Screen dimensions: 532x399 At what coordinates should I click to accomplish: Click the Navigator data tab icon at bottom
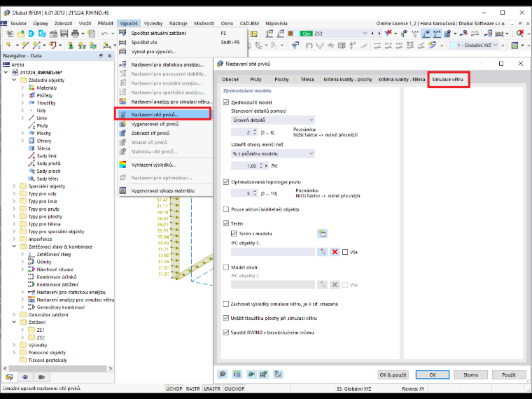pyautogui.click(x=9, y=377)
